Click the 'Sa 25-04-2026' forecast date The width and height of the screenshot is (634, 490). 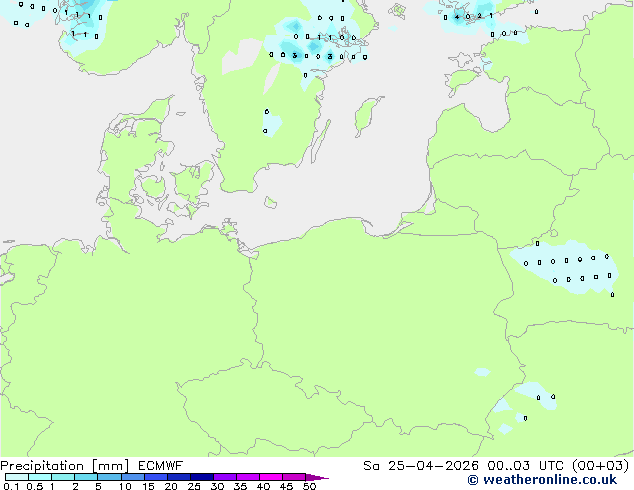(421, 466)
